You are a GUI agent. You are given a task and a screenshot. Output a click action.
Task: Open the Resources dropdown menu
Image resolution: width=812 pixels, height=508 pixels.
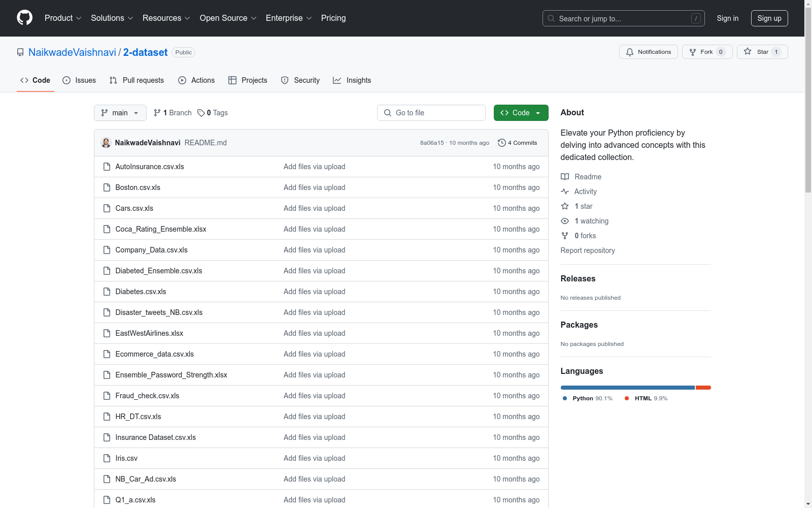pos(166,18)
